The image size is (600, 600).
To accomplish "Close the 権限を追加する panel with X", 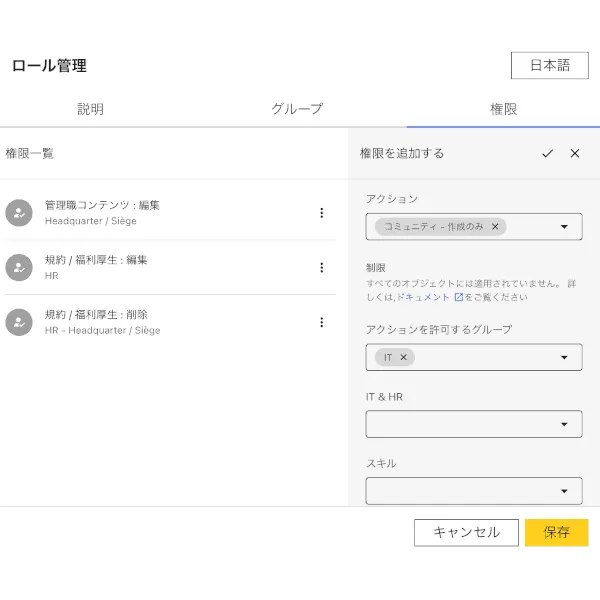I will [575, 153].
